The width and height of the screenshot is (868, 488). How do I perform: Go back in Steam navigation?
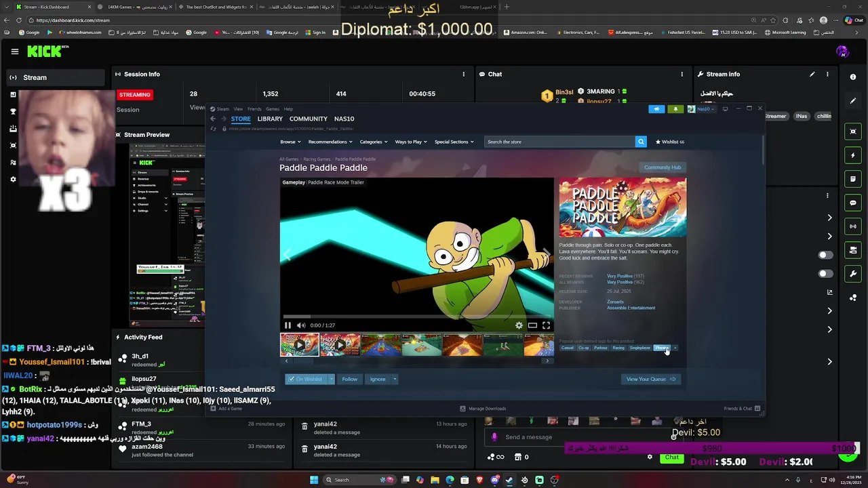coord(213,119)
